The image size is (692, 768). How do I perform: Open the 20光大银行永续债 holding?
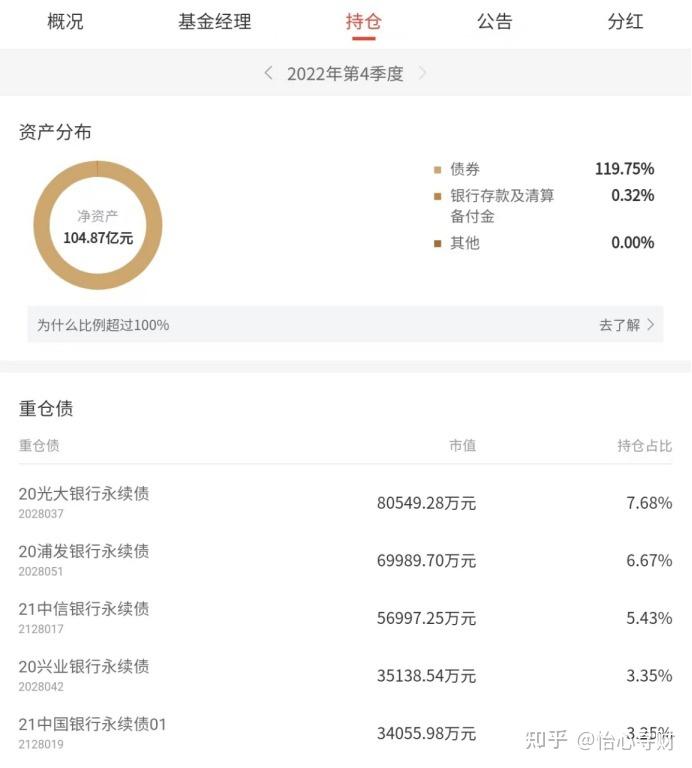click(x=345, y=503)
